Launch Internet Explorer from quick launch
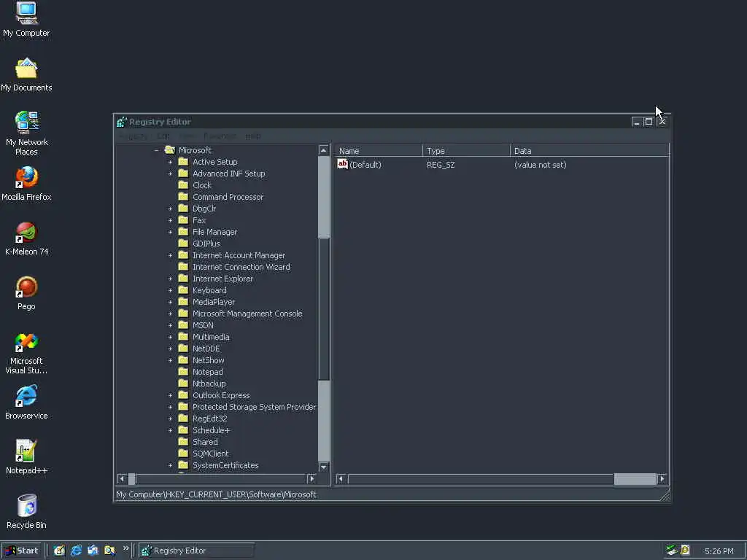The image size is (747, 560). click(76, 551)
